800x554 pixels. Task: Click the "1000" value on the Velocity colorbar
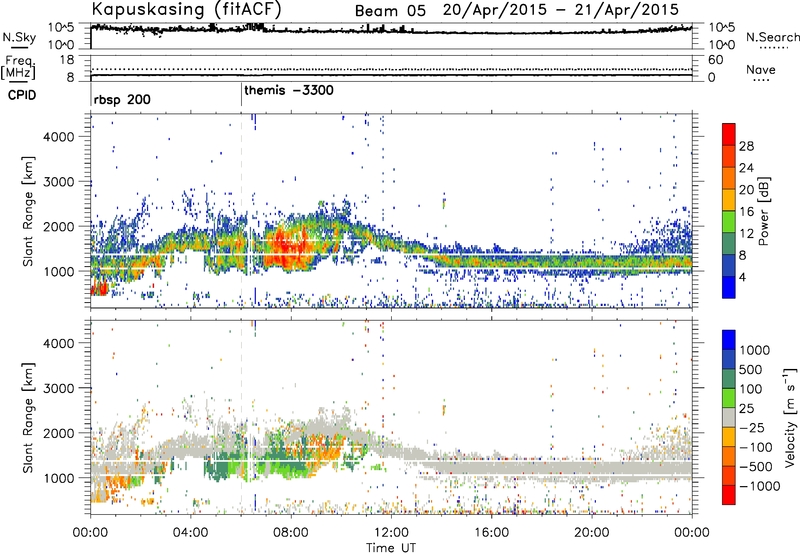point(754,350)
